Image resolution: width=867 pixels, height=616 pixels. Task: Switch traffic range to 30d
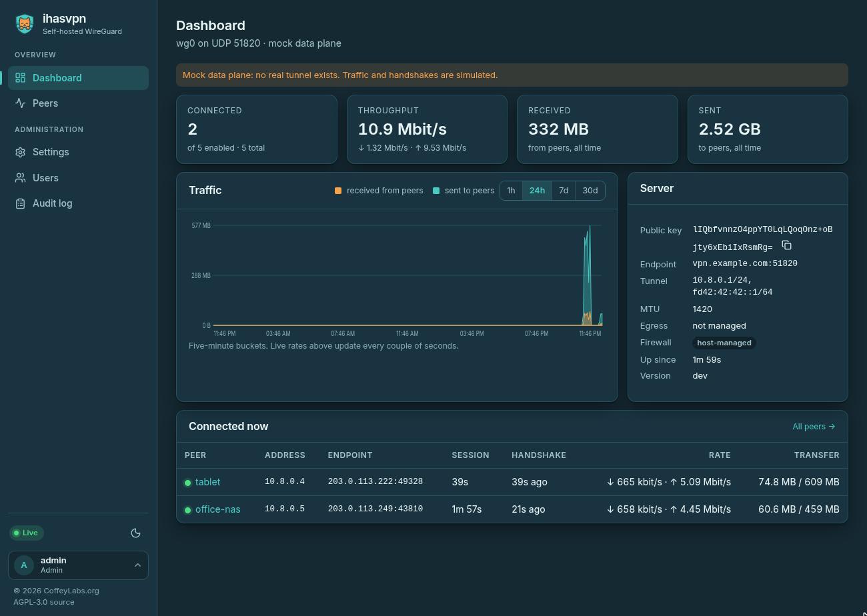(590, 190)
